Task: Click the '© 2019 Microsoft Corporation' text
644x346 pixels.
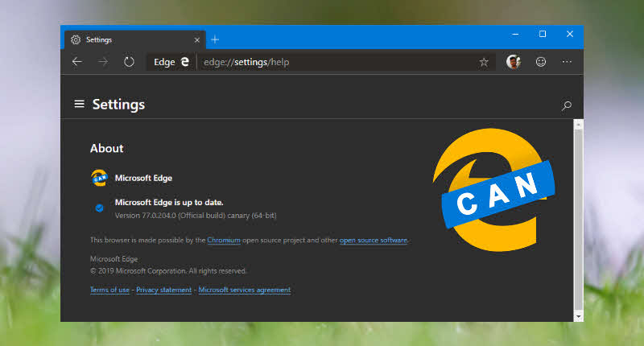Action: click(168, 271)
